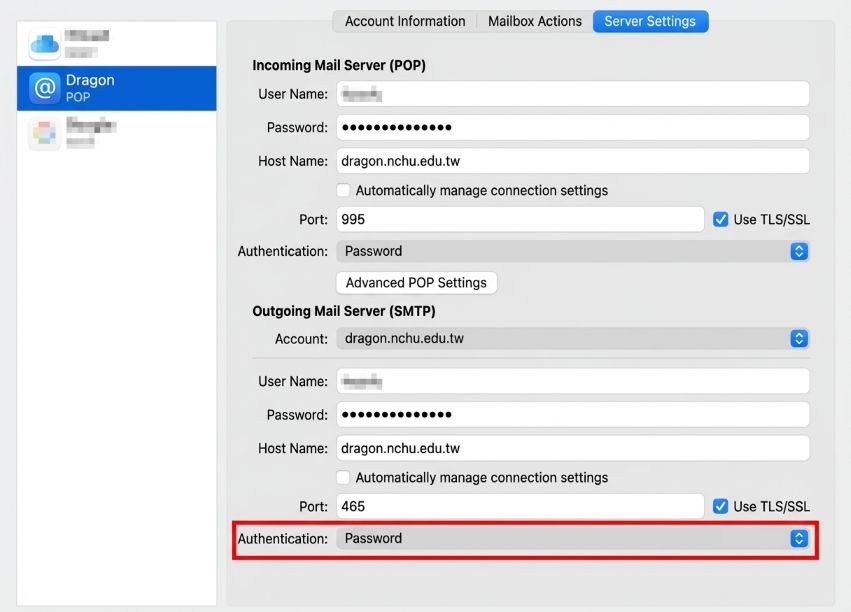Click incoming Host Name field
Viewport: 851px width, 612px height.
click(x=573, y=161)
